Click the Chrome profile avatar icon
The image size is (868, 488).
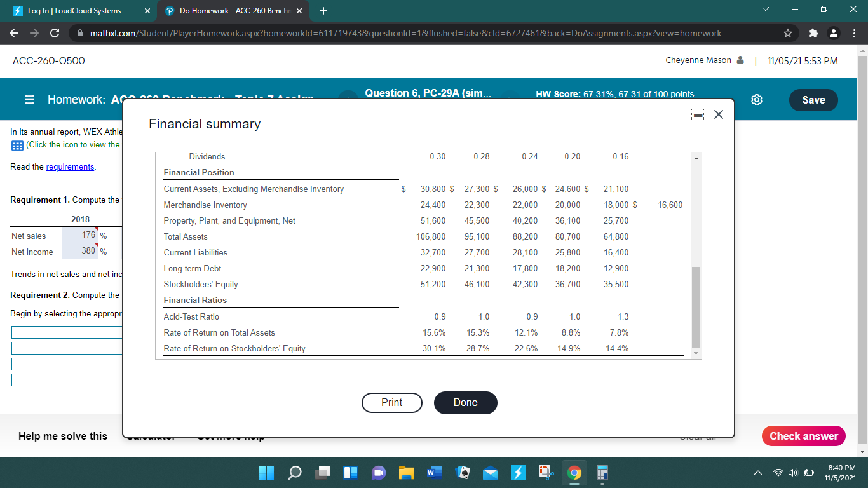834,33
